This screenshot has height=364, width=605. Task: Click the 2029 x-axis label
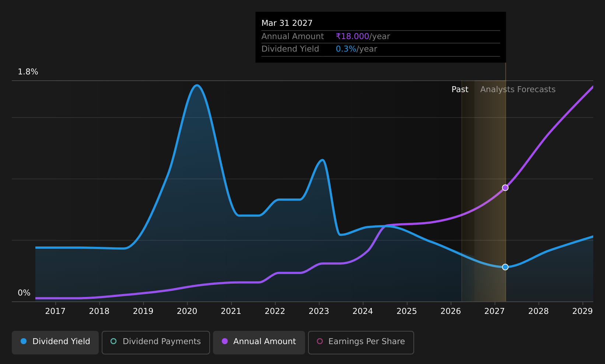tap(583, 311)
